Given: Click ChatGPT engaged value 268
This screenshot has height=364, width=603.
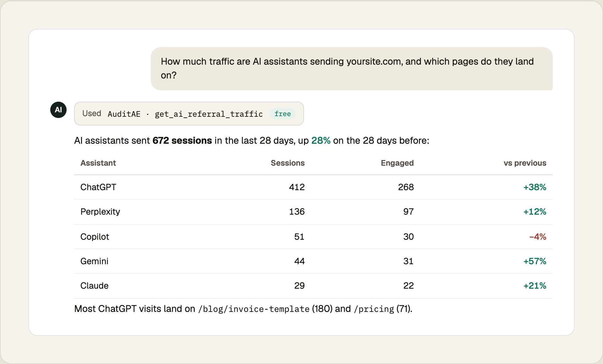Looking at the screenshot, I should pyautogui.click(x=406, y=187).
